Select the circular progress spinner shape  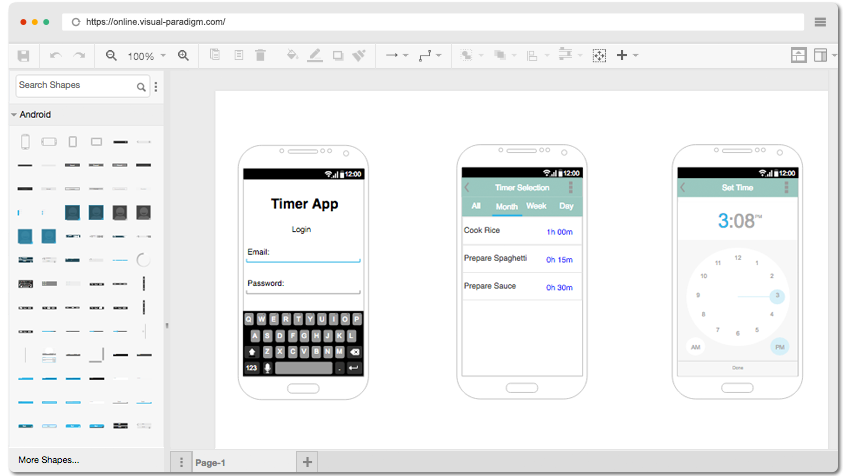(x=143, y=260)
